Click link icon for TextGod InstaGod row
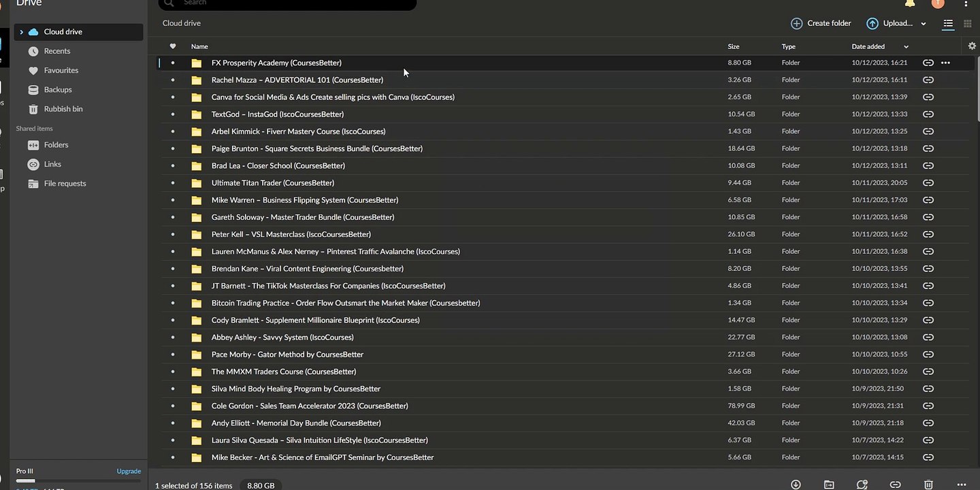Image resolution: width=980 pixels, height=490 pixels. click(928, 114)
